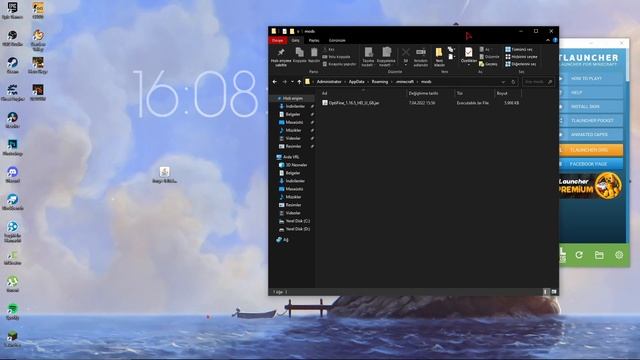Image resolution: width=640 pixels, height=360 pixels.
Task: Click .minecraft in the address breadcrumb
Action: pos(405,82)
